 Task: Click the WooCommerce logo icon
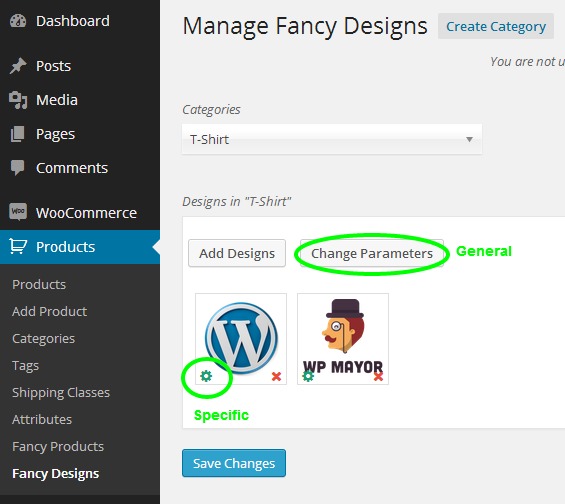18,211
